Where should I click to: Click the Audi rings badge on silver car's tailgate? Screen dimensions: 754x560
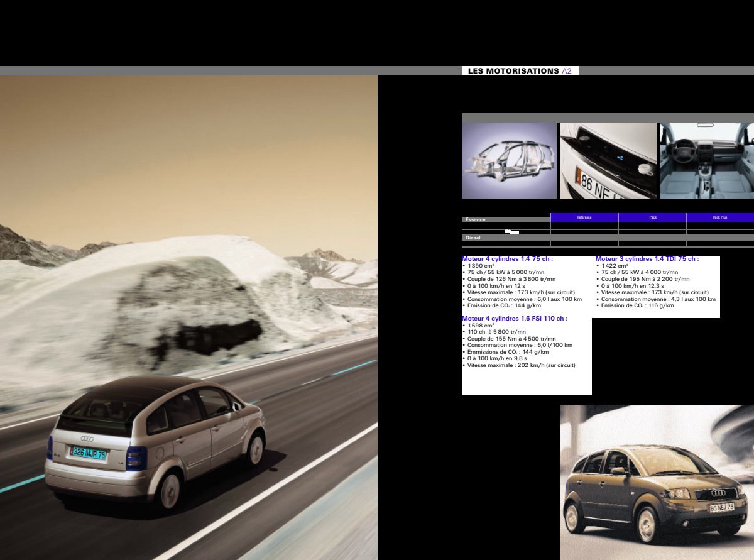(87, 438)
